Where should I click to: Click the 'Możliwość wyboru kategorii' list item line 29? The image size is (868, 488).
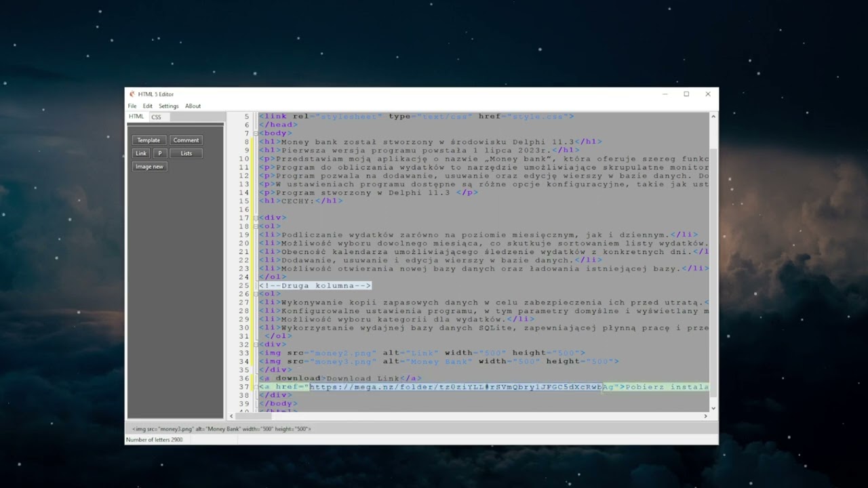(x=397, y=319)
